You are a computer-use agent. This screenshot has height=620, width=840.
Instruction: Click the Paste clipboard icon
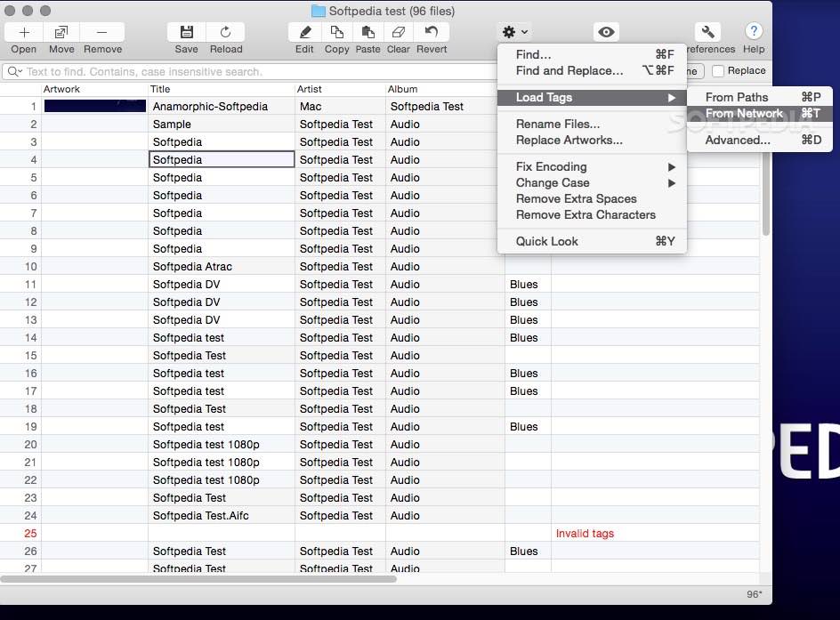point(368,32)
